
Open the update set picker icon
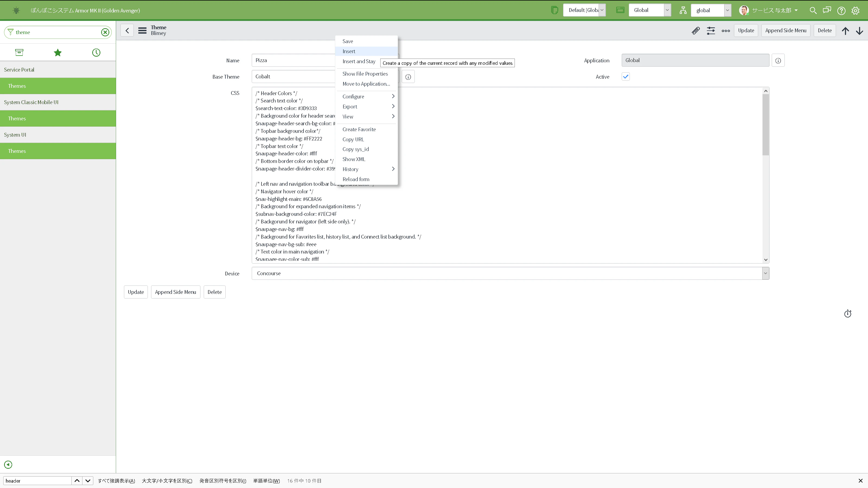[554, 10]
